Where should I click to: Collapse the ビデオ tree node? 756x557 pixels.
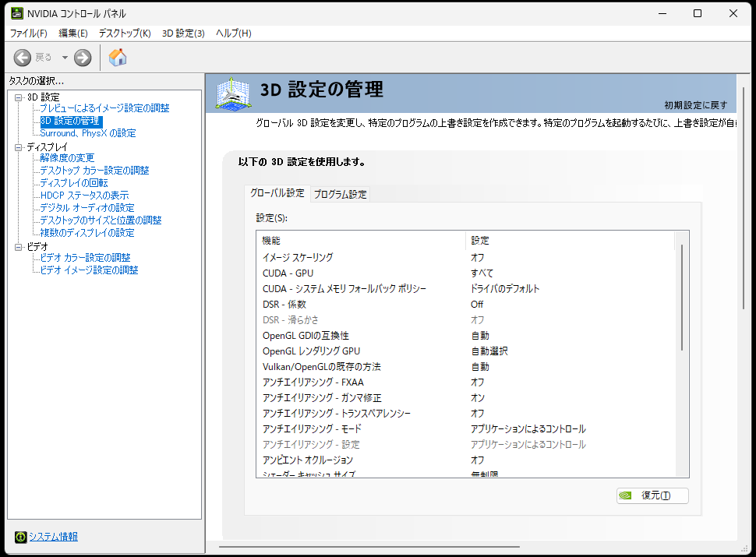click(19, 247)
